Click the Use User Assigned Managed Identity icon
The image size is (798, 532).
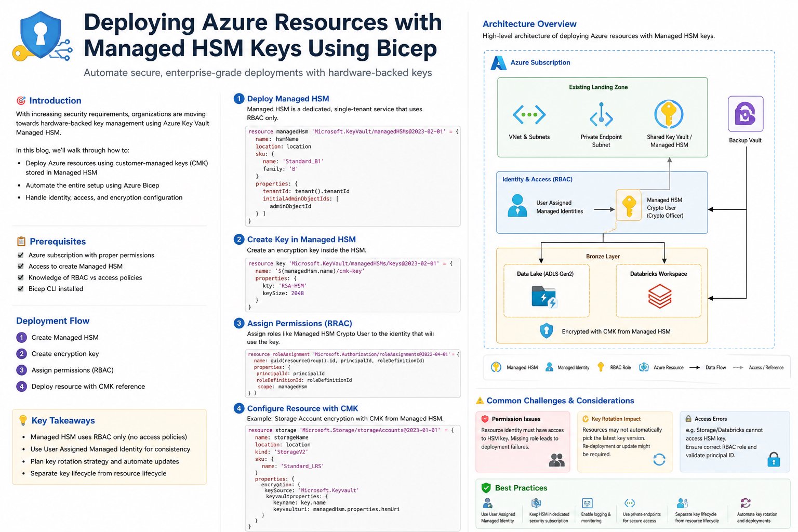point(487,503)
